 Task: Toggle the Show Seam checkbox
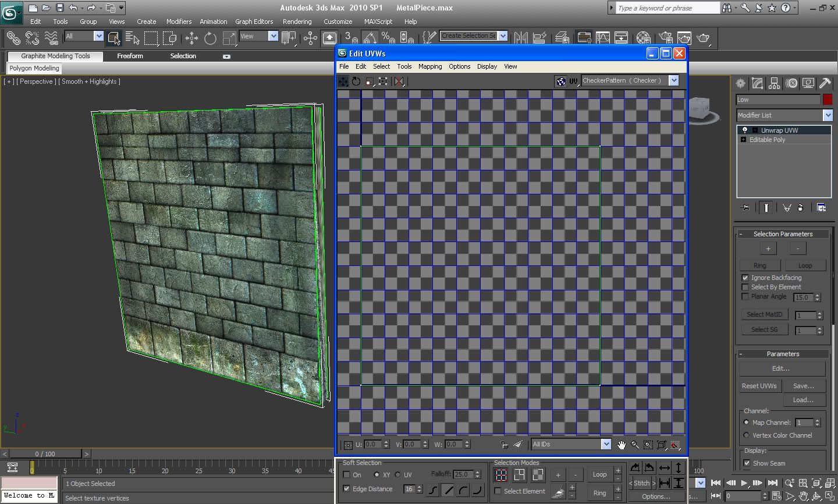pos(747,463)
